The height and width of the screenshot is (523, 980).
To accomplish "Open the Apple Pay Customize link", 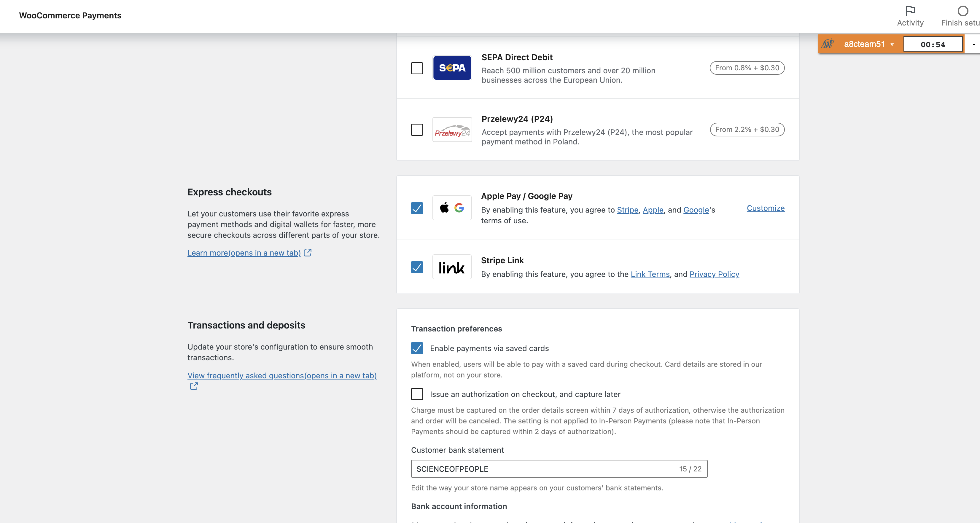I will 766,208.
